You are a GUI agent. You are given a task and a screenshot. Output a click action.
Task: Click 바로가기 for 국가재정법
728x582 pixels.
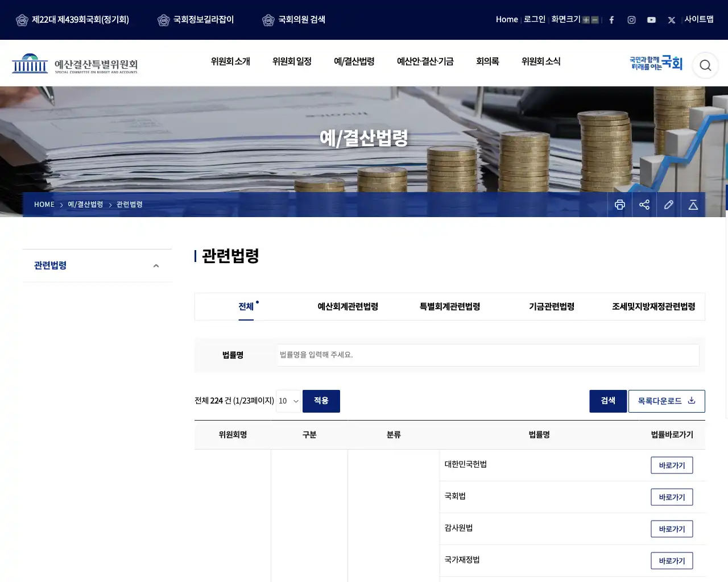click(672, 561)
